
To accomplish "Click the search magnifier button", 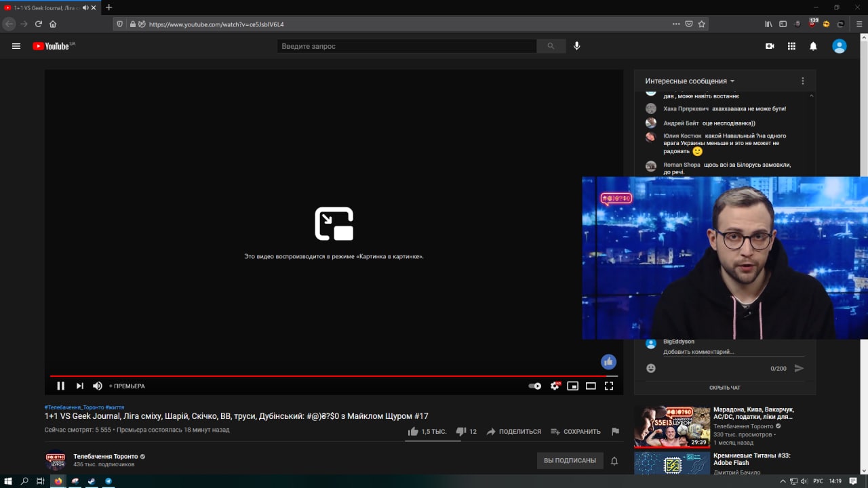I will click(x=551, y=46).
